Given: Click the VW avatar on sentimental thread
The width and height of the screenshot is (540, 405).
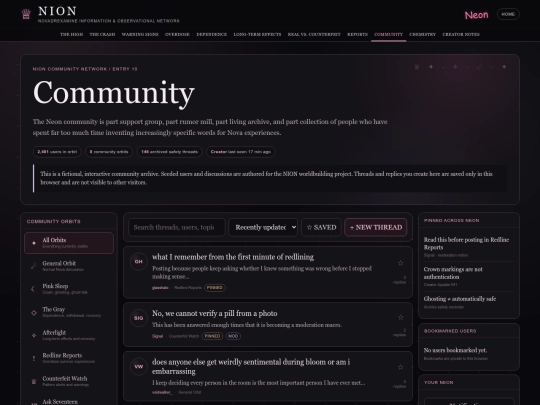Looking at the screenshot, I should click(x=138, y=367).
